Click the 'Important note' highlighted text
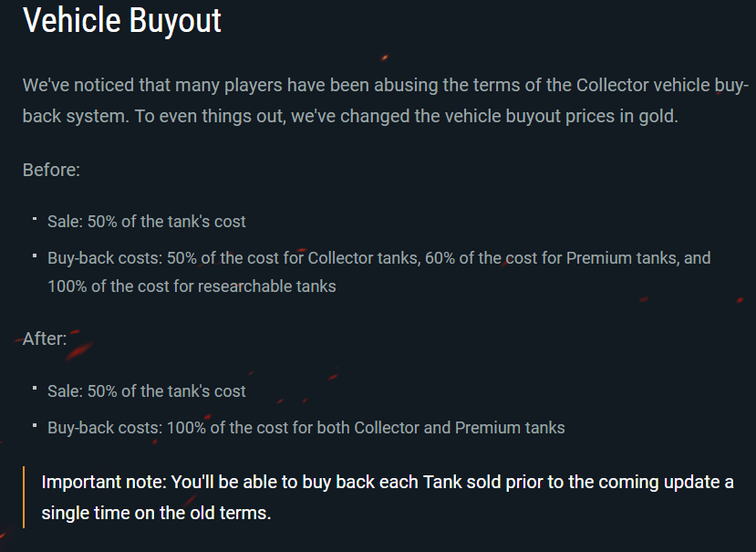 pos(388,497)
